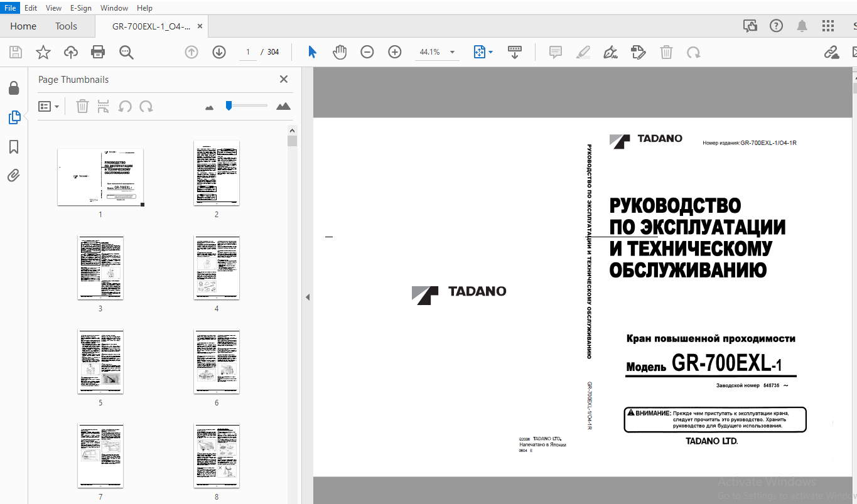Viewport: 857px width, 504px height.
Task: Choose the Selection arrow tool
Action: pyautogui.click(x=312, y=52)
